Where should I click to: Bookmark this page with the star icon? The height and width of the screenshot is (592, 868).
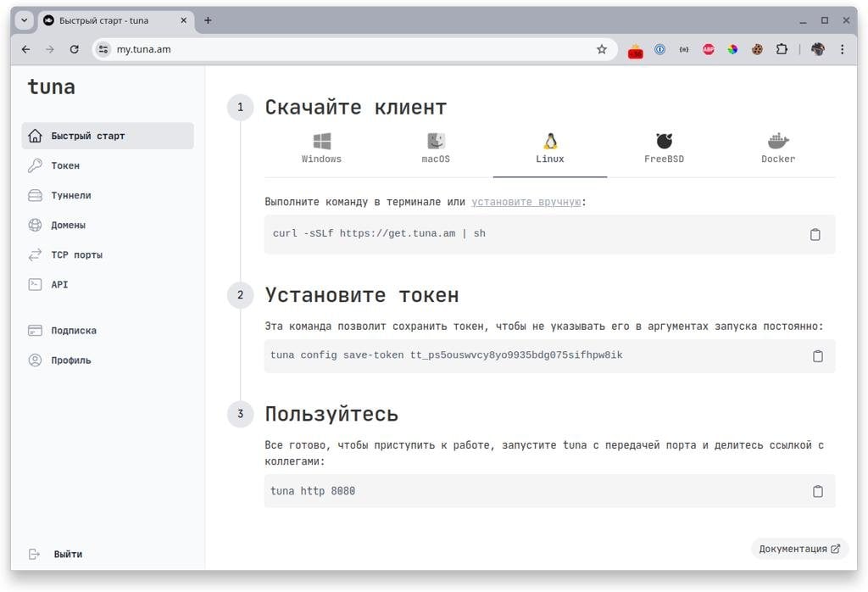click(x=602, y=49)
